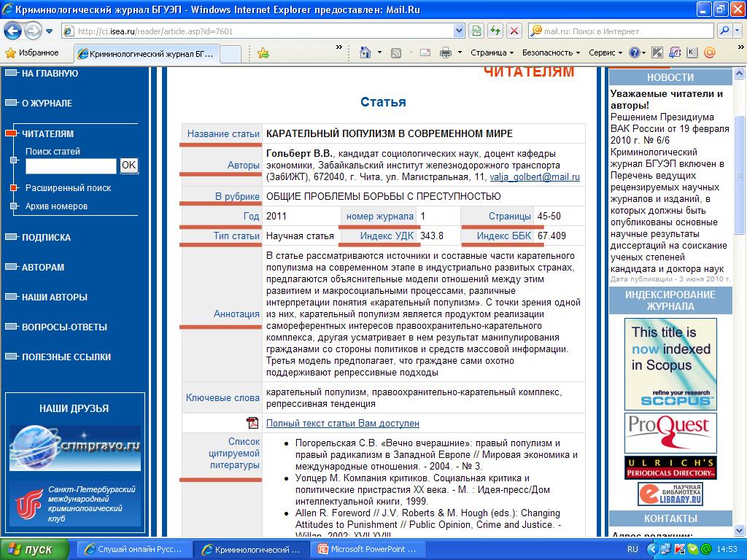The width and height of the screenshot is (747, 560).
Task: Switch to Слушай онлайн taskbar window
Action: click(134, 550)
